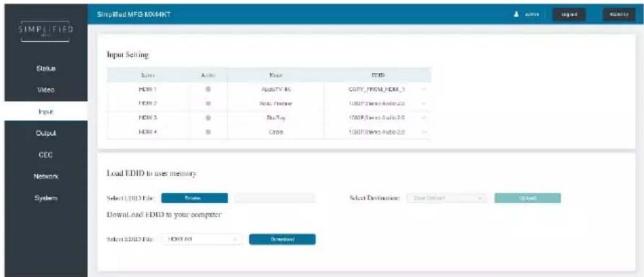Click the Download EDID button

[x=282, y=239]
